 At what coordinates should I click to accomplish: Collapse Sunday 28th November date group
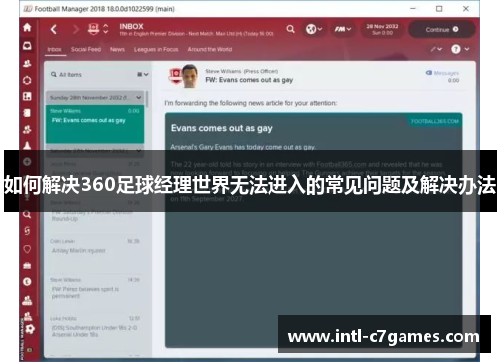click(x=138, y=98)
